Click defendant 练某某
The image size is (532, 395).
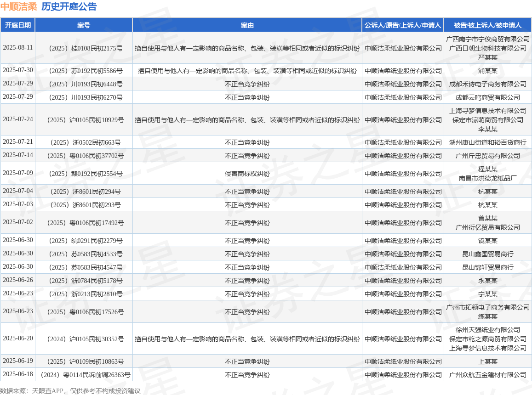pos(487,316)
